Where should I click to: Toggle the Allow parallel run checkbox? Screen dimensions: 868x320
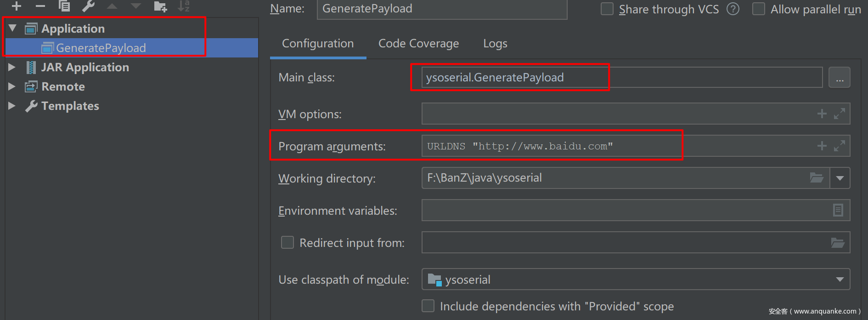(759, 9)
